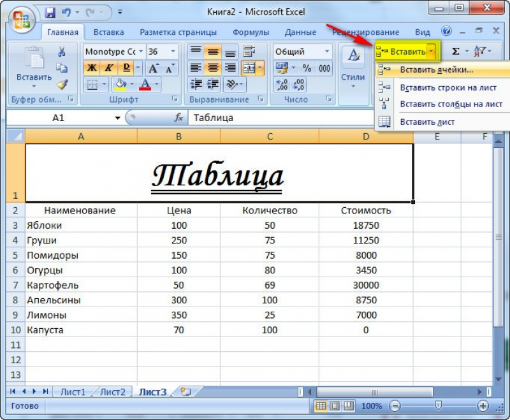The height and width of the screenshot is (420, 510).
Task: Open Шрифт dialog launcher
Action: click(x=175, y=99)
